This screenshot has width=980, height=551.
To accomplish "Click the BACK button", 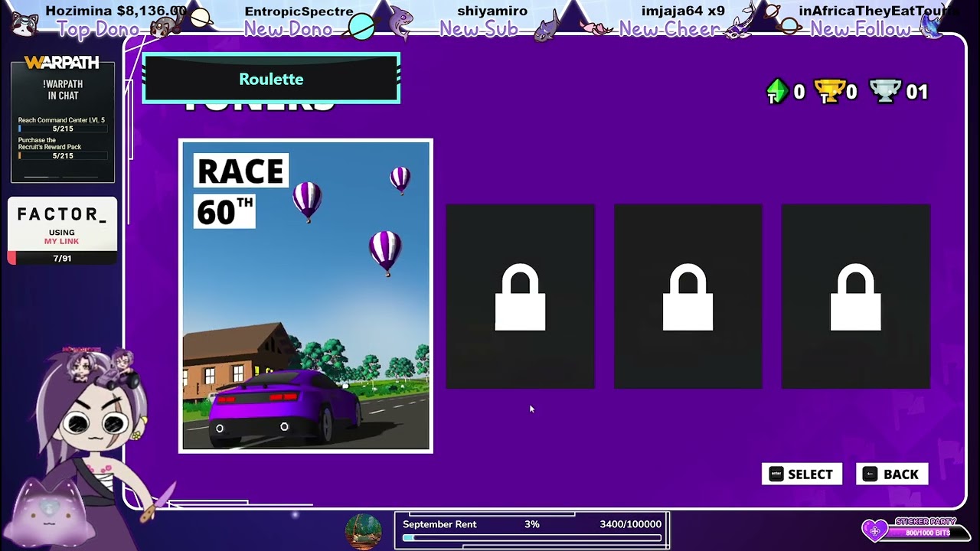I will point(892,474).
